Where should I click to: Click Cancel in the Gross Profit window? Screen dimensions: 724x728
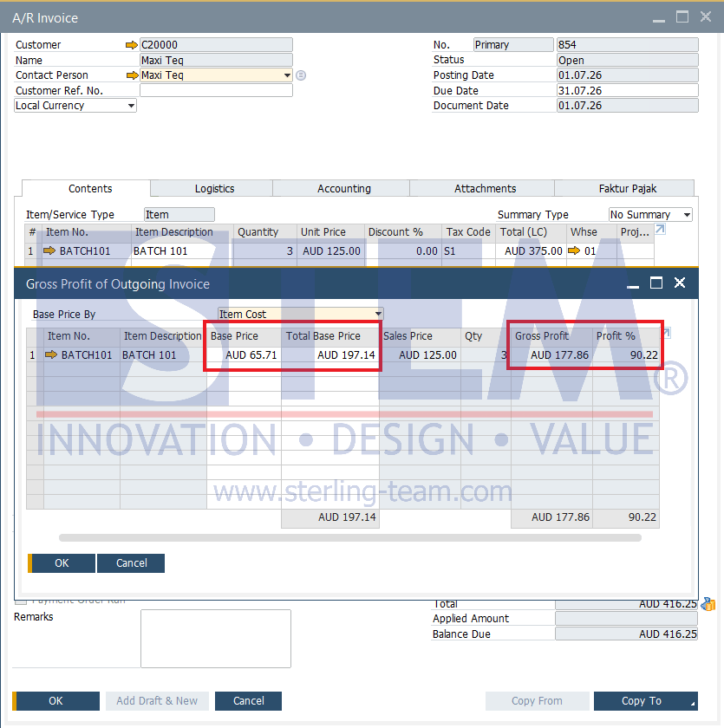[132, 563]
